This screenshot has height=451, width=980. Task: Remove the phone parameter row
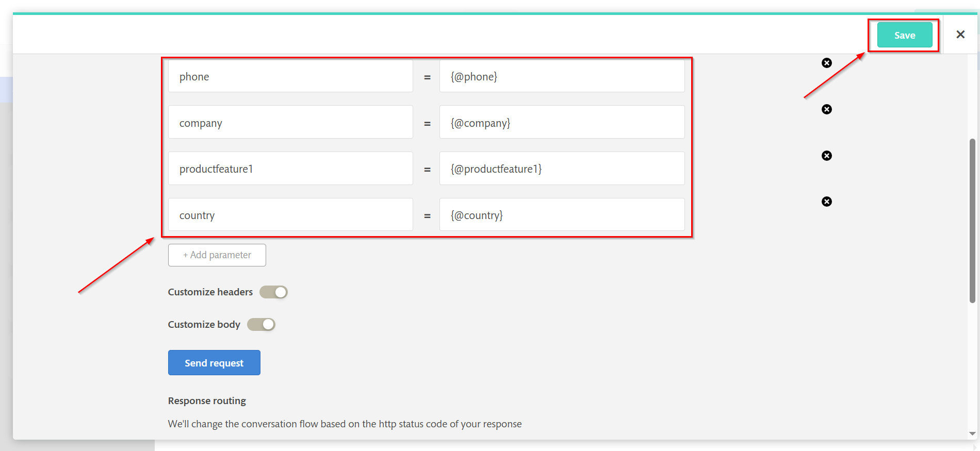(827, 63)
